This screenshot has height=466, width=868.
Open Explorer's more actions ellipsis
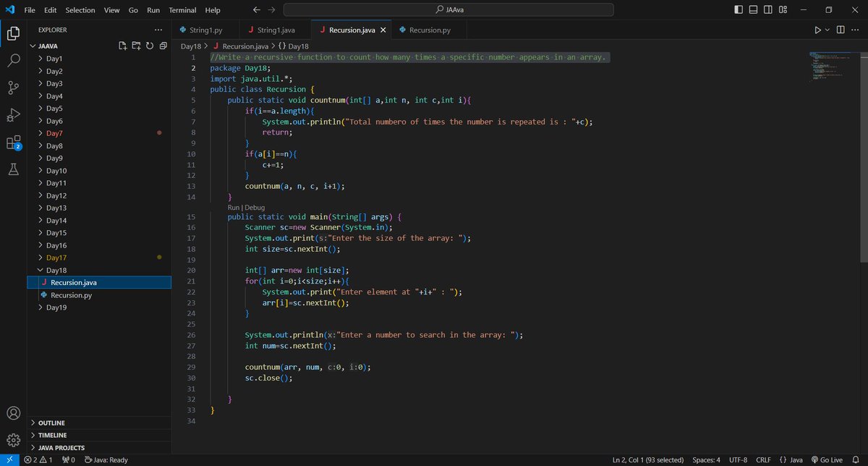point(158,30)
